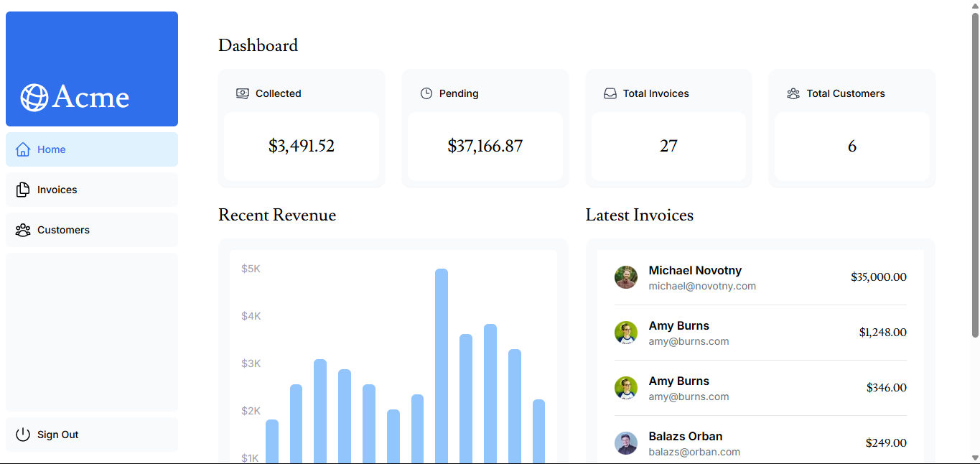Image resolution: width=980 pixels, height=464 pixels.
Task: Click the users icon on Total Customers card
Action: coord(793,93)
